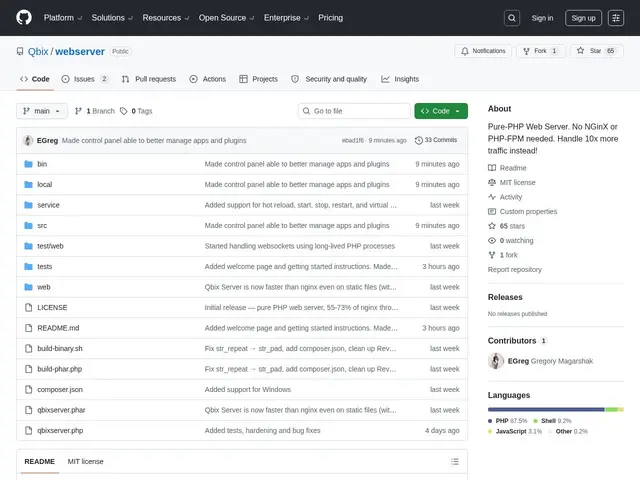Open the Activity link

505,197
